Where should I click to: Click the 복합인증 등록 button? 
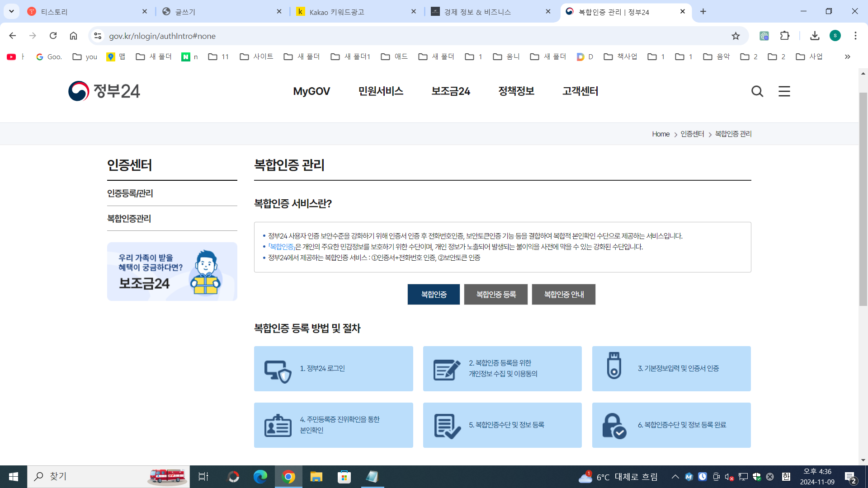click(x=495, y=294)
